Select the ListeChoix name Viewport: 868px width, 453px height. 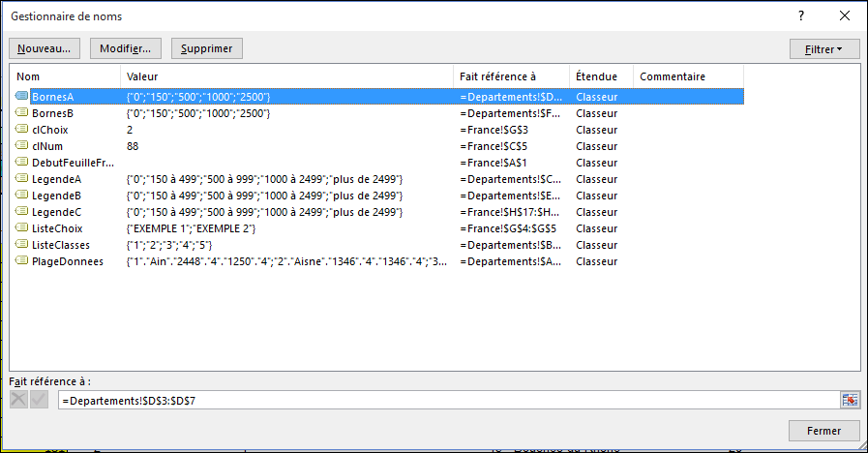point(57,228)
